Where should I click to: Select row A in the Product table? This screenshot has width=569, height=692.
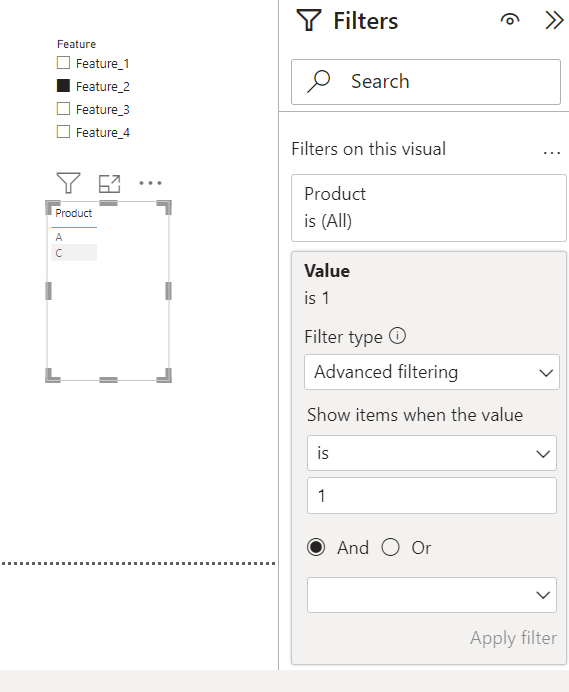[x=74, y=237]
